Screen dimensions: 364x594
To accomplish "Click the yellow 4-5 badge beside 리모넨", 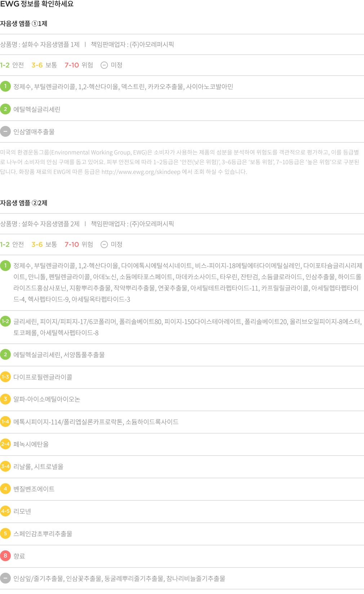I will [x=5, y=511].
